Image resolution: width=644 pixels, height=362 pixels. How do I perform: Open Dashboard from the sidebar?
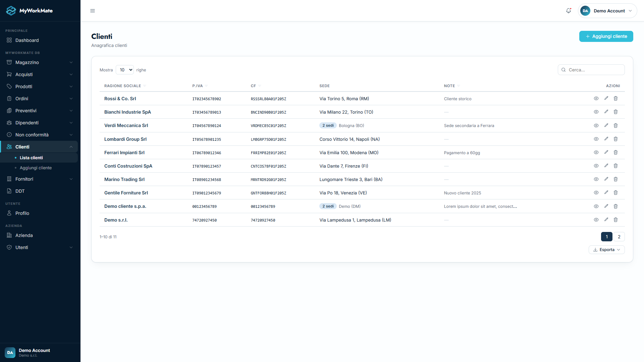[x=40, y=40]
